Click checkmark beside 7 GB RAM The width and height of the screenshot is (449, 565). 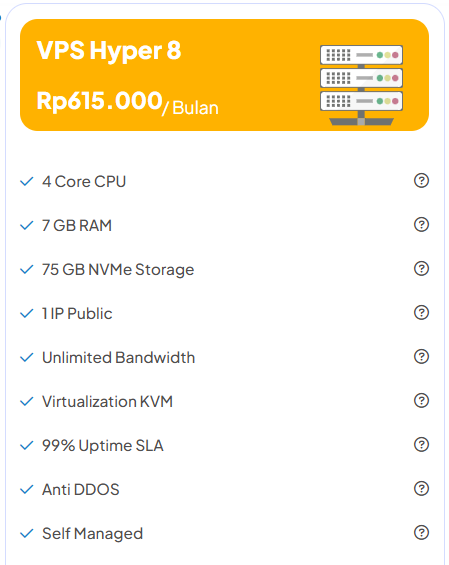(27, 226)
